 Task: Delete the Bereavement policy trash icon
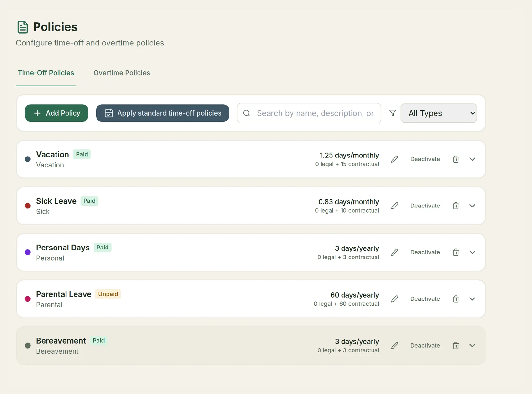tap(455, 345)
